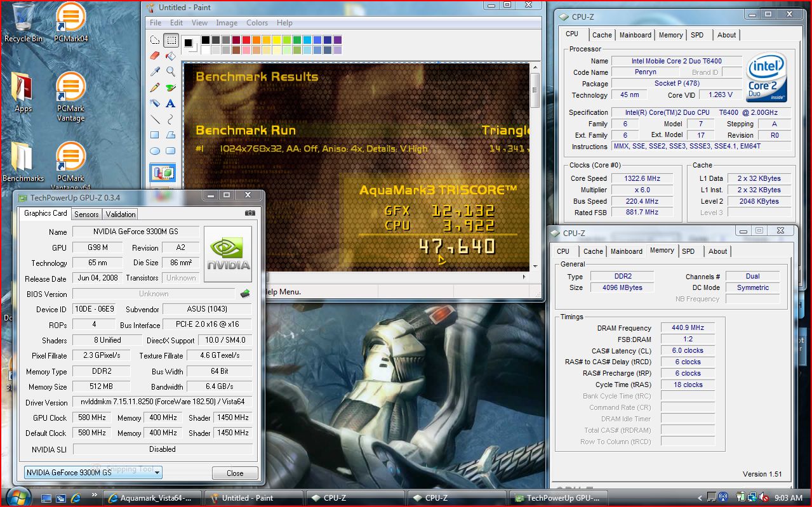
Task: Open the Edit menu in Paint
Action: pyautogui.click(x=176, y=22)
